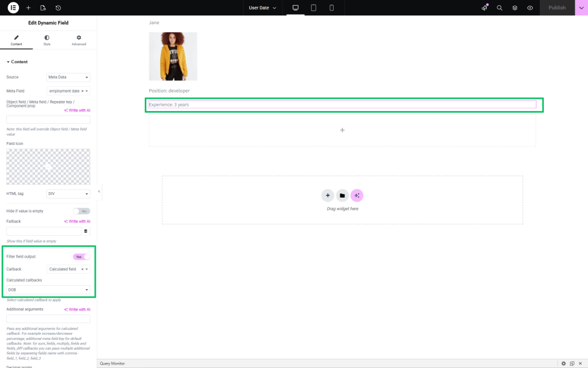Open dynamic tags icon next to Fallback
Viewport: 588px width, 368px height.
[x=86, y=231]
